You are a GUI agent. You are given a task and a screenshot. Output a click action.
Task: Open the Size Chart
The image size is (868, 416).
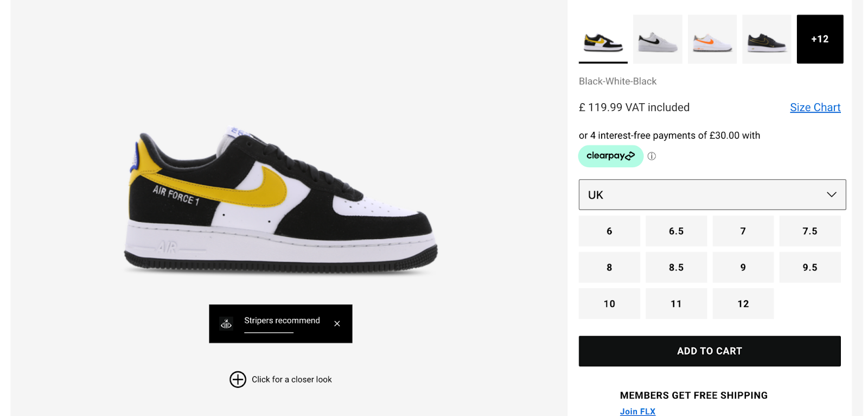(815, 107)
